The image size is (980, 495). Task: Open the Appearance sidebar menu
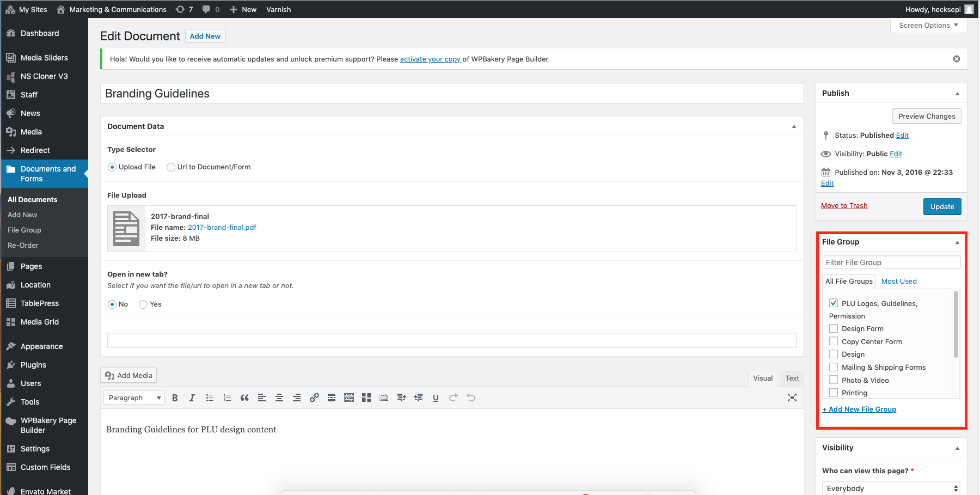point(41,346)
